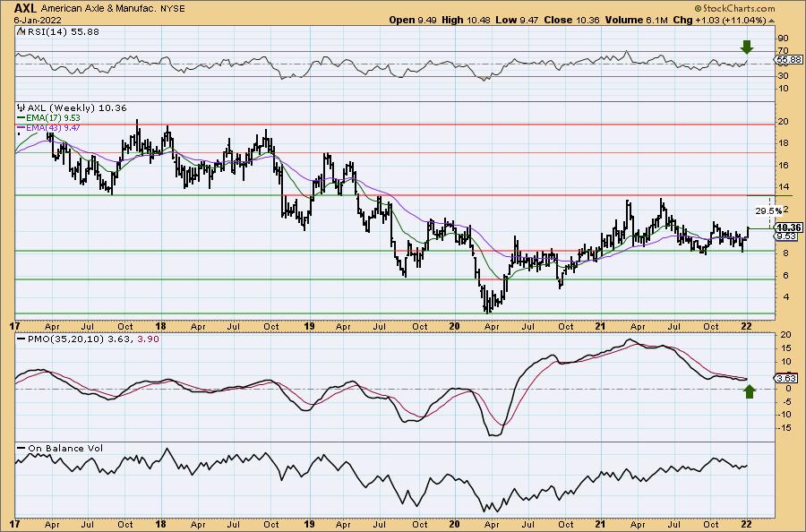Click the chart date 6-Jan-2022
806x532 pixels.
tap(38, 20)
